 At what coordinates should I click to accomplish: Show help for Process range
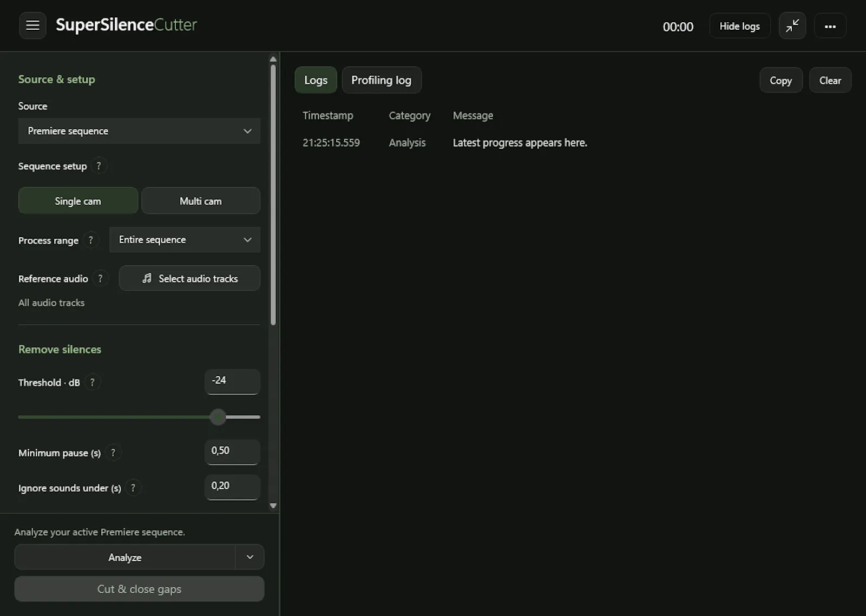[91, 240]
